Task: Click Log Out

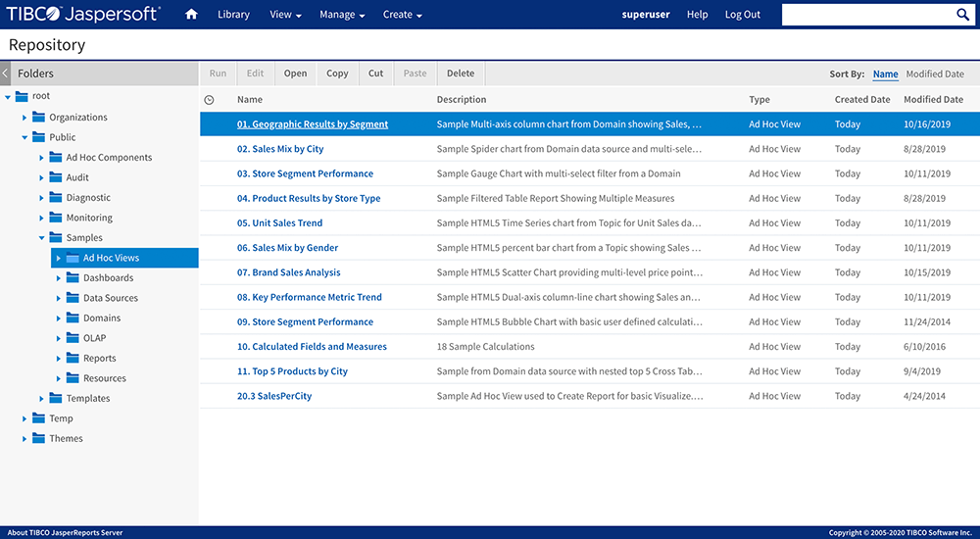Action: click(743, 14)
